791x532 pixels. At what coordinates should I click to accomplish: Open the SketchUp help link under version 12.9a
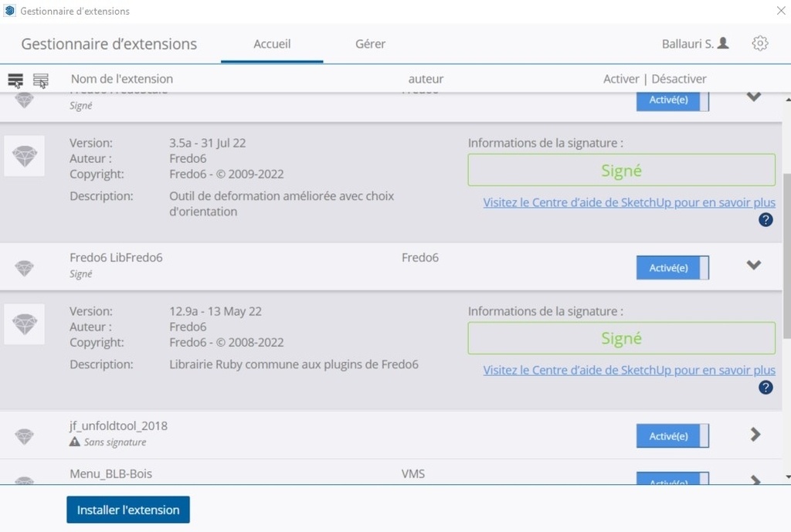tap(629, 370)
